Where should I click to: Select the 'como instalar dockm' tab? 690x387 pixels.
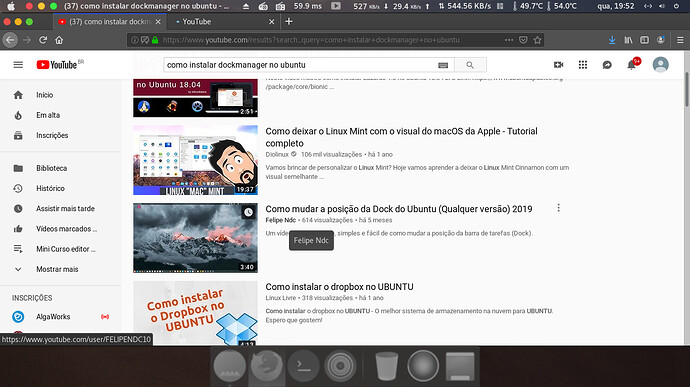(x=110, y=21)
